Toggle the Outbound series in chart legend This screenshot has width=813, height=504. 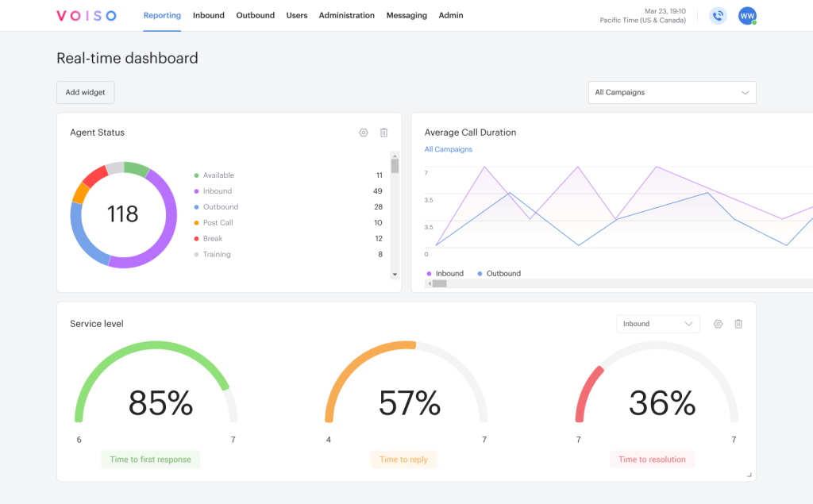point(499,273)
